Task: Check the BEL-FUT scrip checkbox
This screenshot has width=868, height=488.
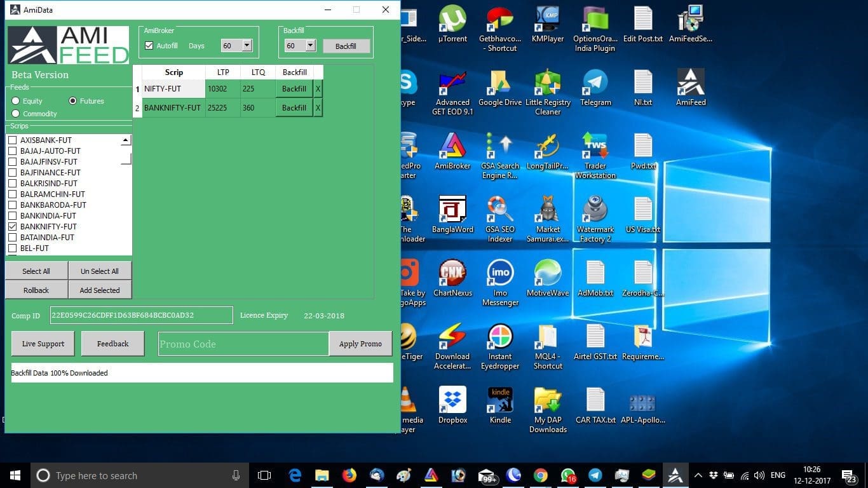Action: (x=12, y=248)
